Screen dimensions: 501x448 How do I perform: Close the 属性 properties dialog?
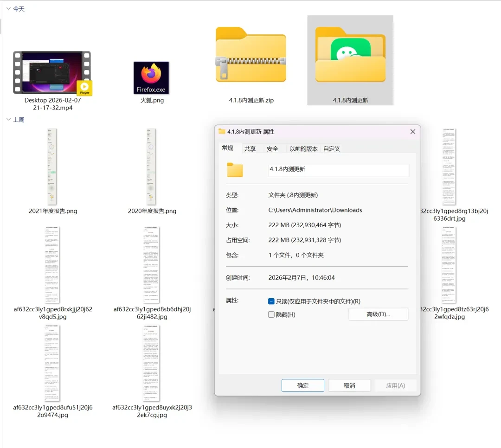[x=413, y=132]
